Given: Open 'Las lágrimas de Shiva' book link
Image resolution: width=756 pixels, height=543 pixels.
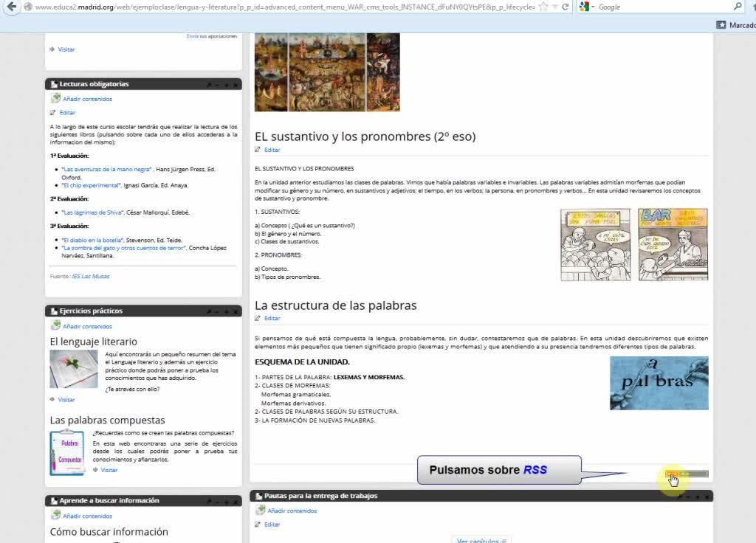Looking at the screenshot, I should tap(92, 212).
